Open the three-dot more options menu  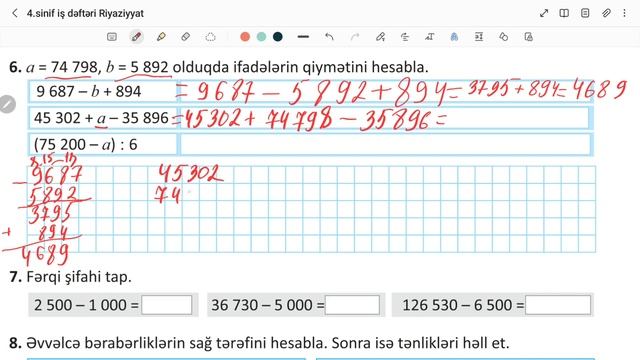tap(624, 13)
